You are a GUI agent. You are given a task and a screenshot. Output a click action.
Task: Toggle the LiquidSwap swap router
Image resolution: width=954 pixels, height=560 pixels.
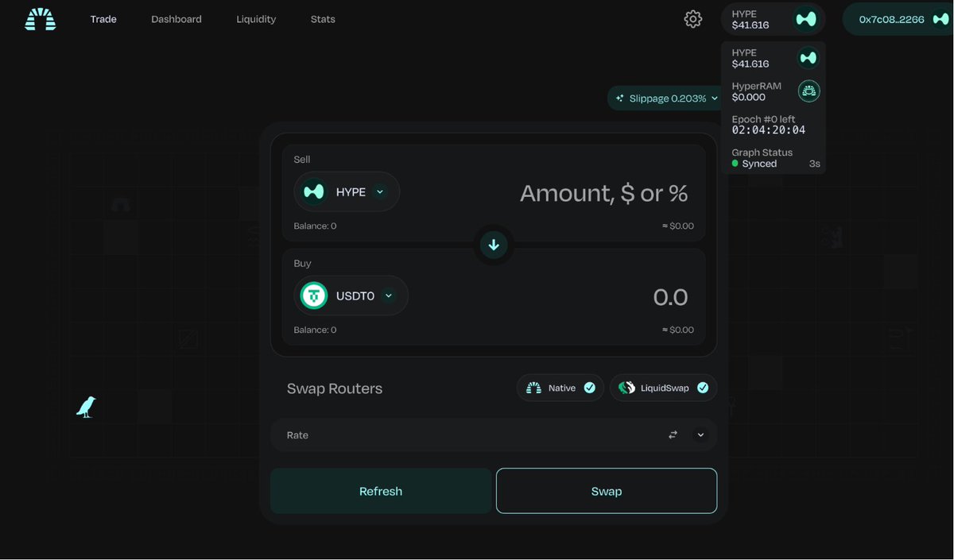click(x=664, y=388)
